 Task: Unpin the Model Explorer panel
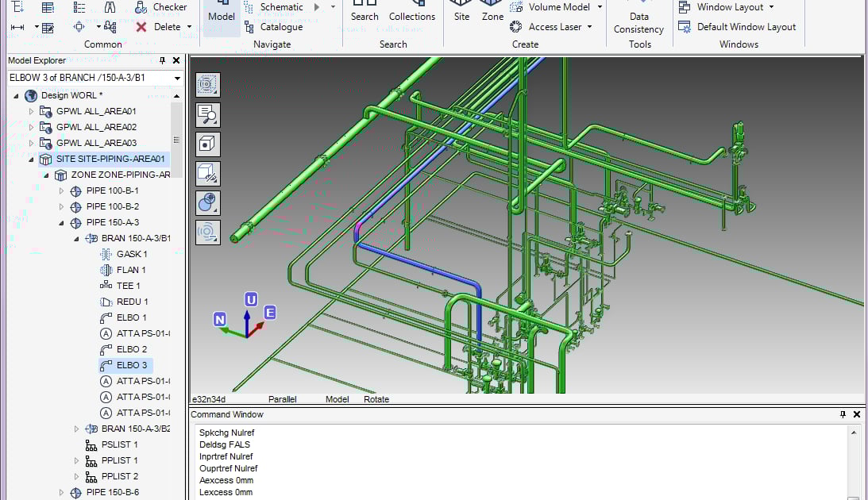[x=164, y=60]
